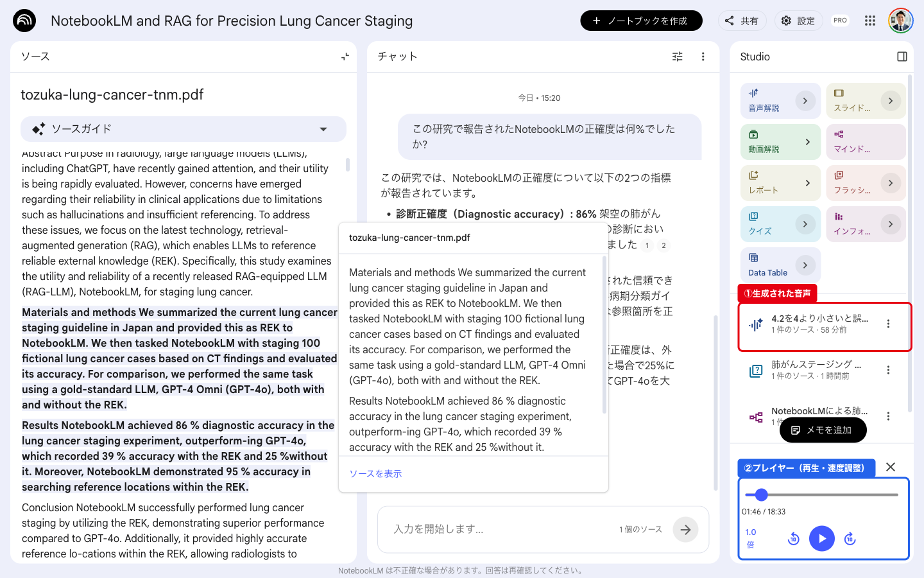Rewind audio 10 seconds
The width and height of the screenshot is (924, 578).
[x=794, y=539]
